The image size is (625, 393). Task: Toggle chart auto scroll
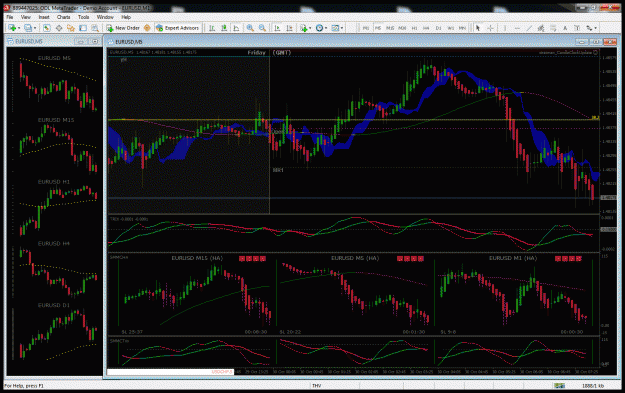[x=277, y=28]
